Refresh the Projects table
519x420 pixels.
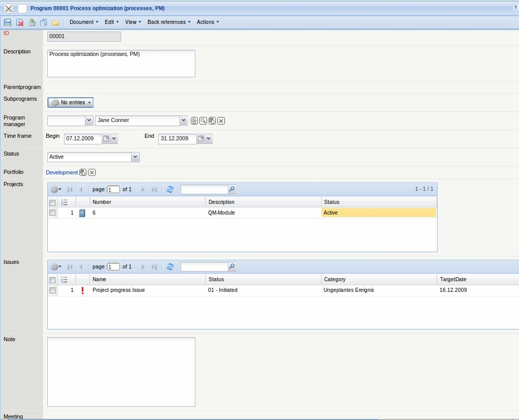(170, 189)
